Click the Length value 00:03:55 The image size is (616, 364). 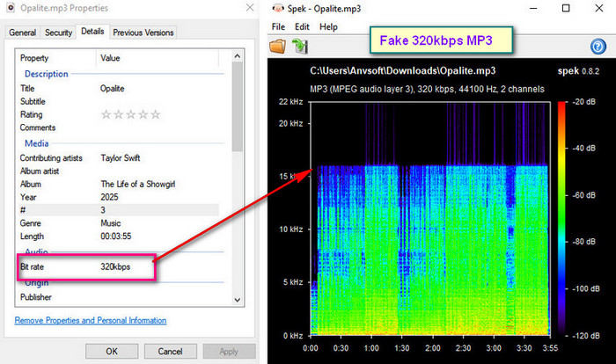(x=116, y=237)
